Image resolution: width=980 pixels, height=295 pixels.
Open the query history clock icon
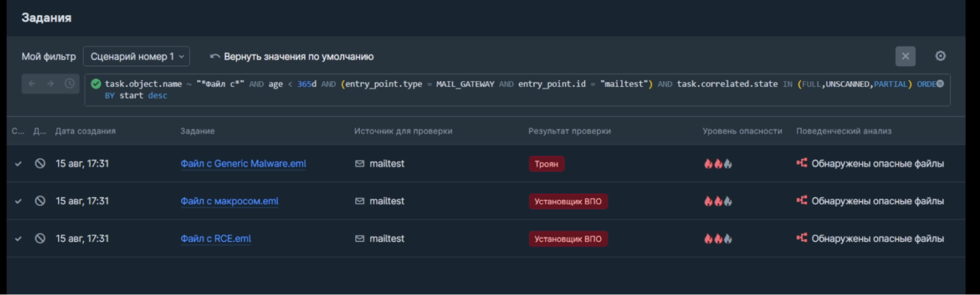point(70,84)
